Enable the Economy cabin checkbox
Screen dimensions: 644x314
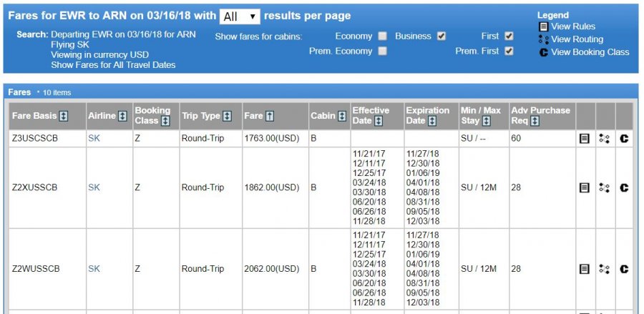[383, 36]
